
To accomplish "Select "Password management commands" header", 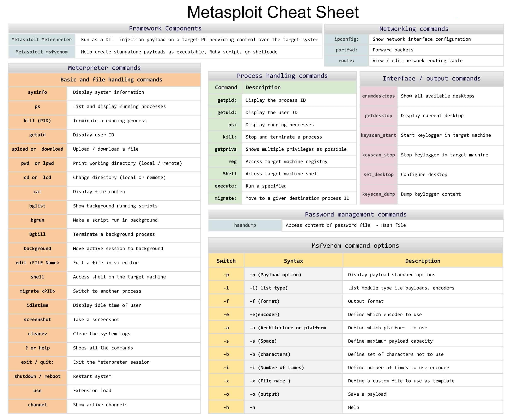I will [356, 214].
